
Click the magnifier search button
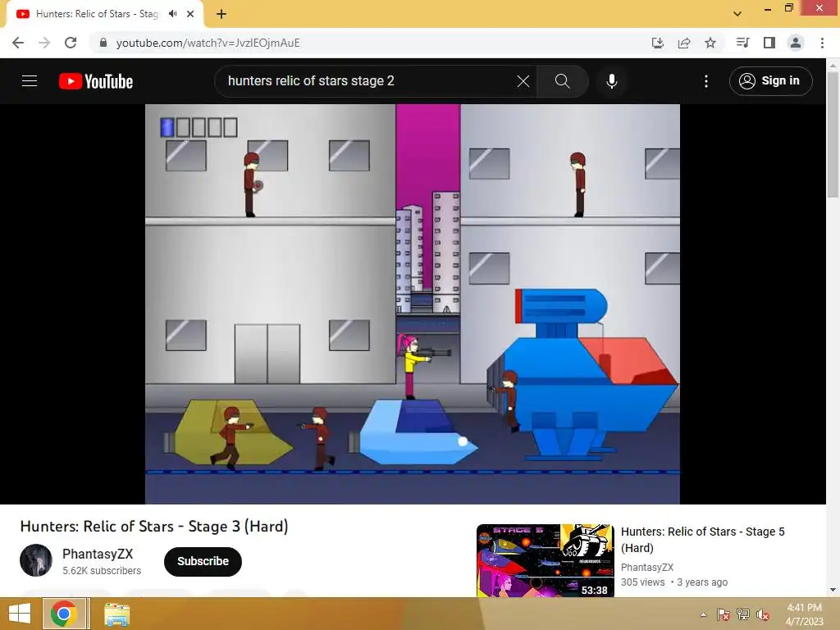point(562,81)
